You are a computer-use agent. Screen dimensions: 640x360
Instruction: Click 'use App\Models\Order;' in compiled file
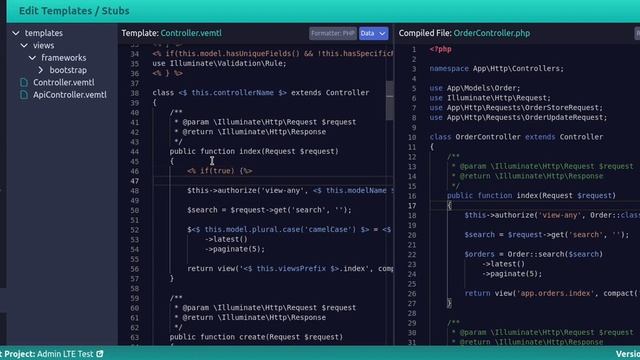475,88
